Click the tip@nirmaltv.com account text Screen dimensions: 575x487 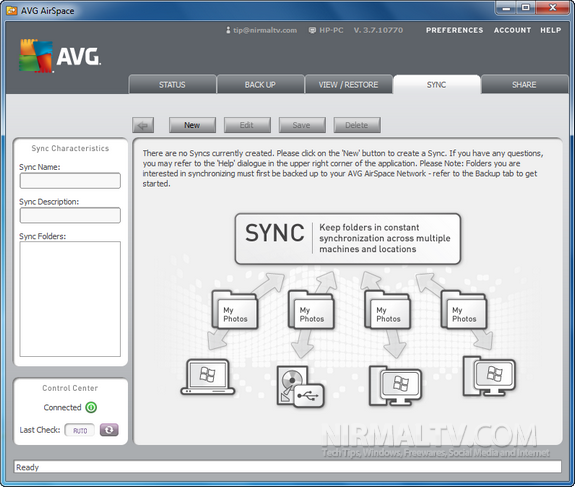(x=265, y=30)
